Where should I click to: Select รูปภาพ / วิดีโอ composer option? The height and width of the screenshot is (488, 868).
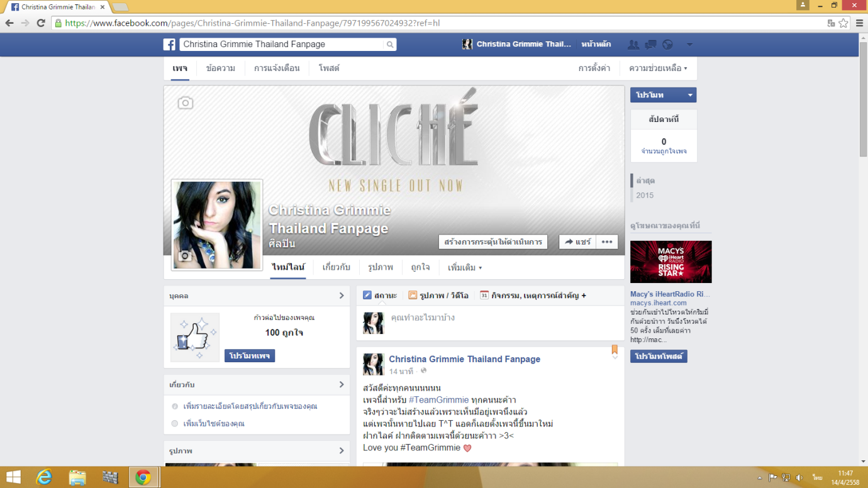point(438,296)
